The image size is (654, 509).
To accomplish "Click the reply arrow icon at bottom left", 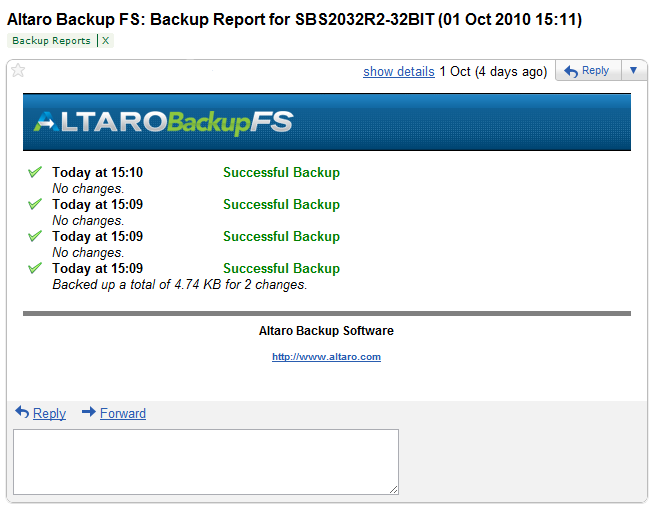I will (22, 412).
